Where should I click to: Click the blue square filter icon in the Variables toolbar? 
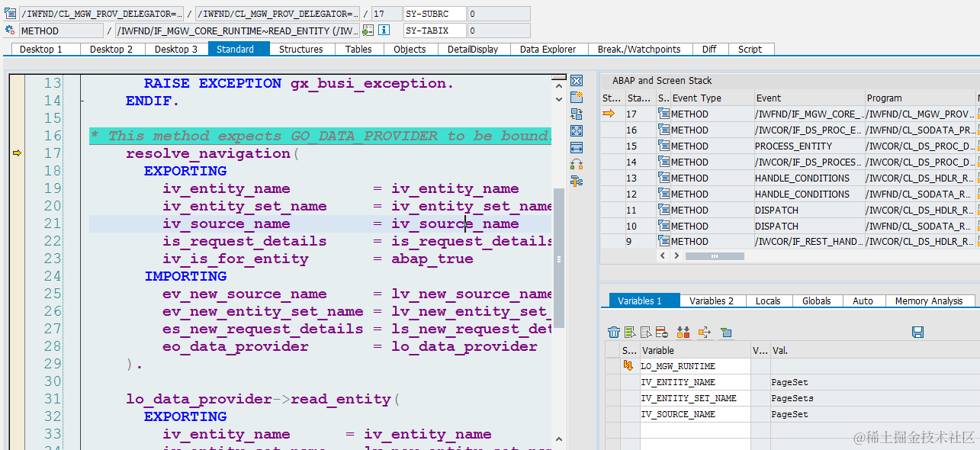(726, 332)
